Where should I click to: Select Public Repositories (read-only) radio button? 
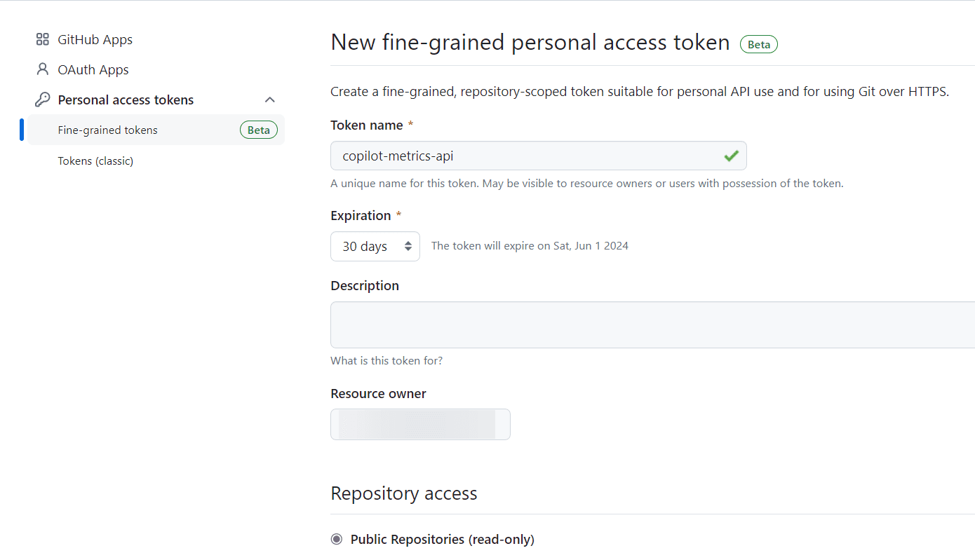point(337,539)
